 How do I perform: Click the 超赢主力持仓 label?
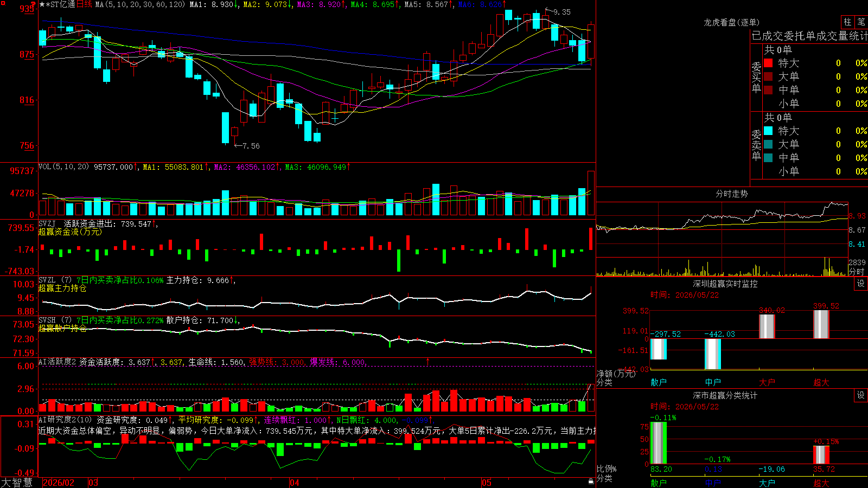62,288
